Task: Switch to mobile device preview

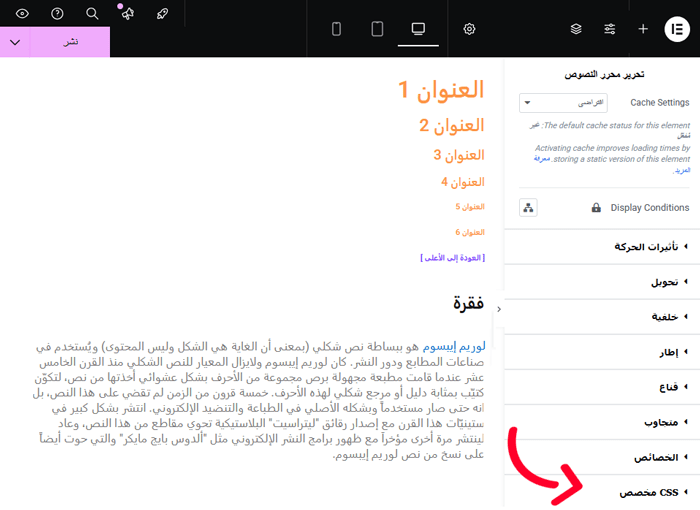Action: [337, 29]
